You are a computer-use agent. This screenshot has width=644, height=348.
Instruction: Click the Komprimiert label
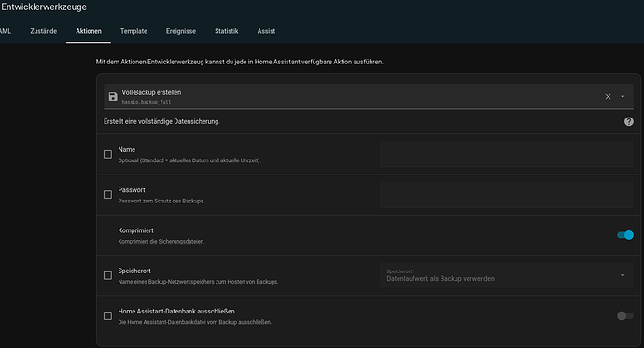tap(135, 230)
